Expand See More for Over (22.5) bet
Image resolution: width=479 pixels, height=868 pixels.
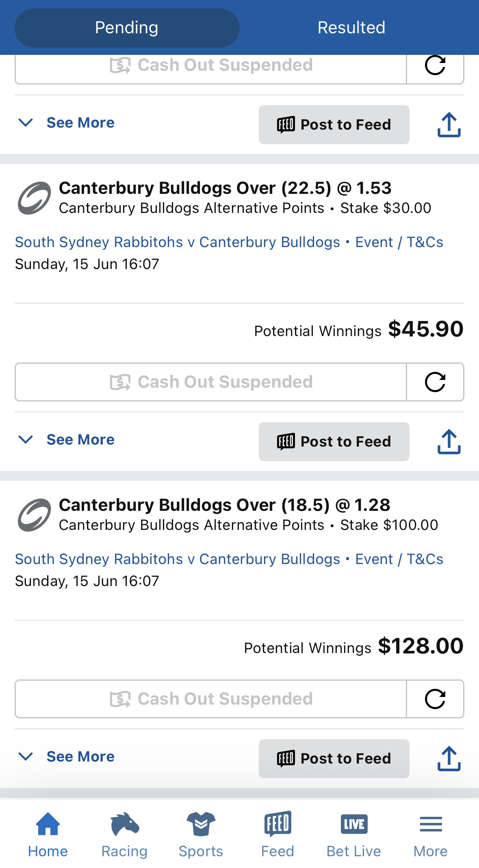(x=67, y=440)
